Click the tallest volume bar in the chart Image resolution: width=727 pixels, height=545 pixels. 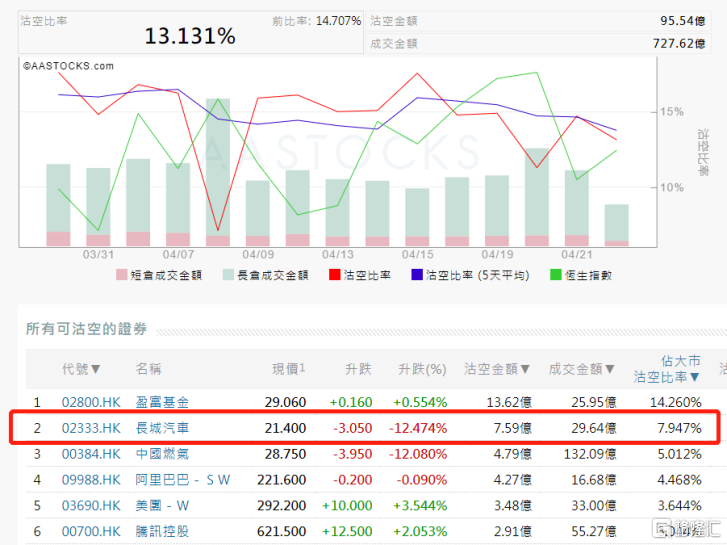218,172
